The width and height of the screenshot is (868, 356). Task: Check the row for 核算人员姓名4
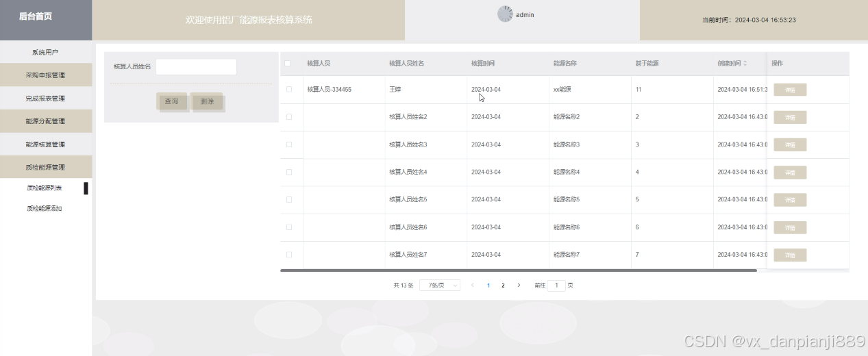click(x=289, y=172)
